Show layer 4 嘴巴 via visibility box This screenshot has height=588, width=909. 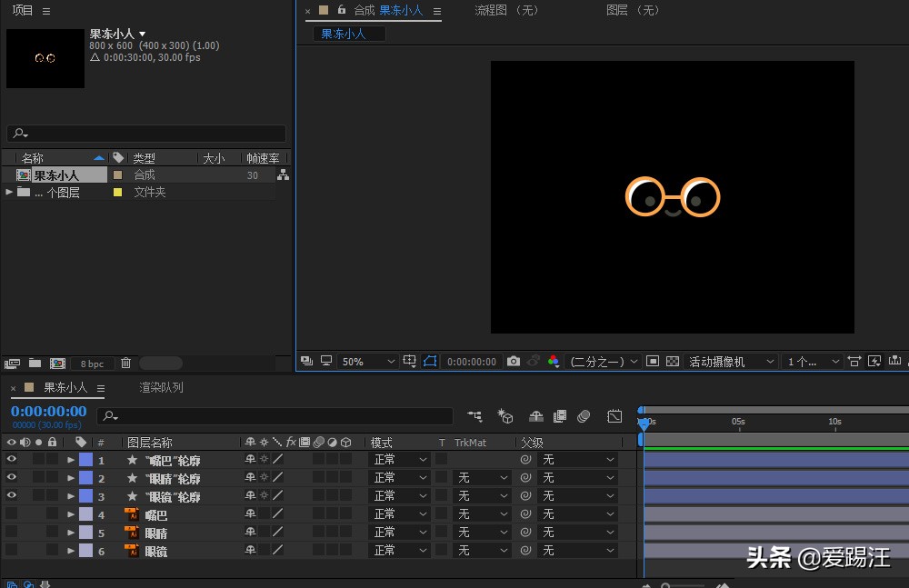[12, 514]
